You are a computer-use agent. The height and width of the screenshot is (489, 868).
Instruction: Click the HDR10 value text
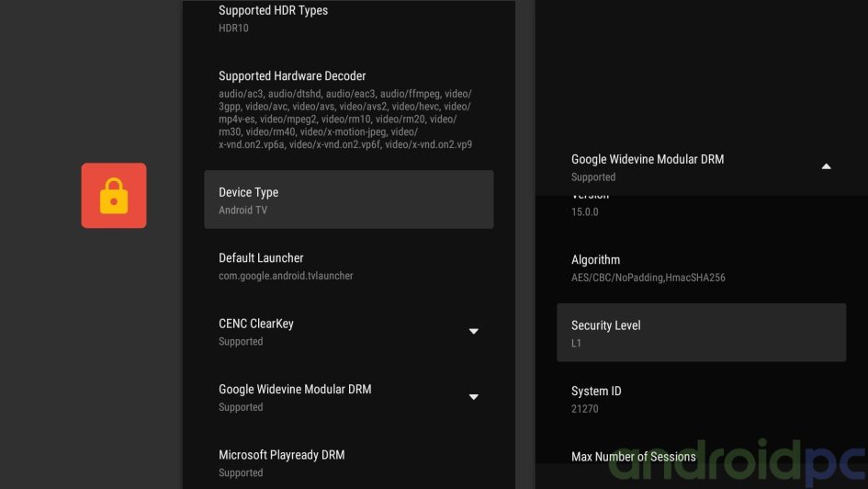pyautogui.click(x=233, y=28)
